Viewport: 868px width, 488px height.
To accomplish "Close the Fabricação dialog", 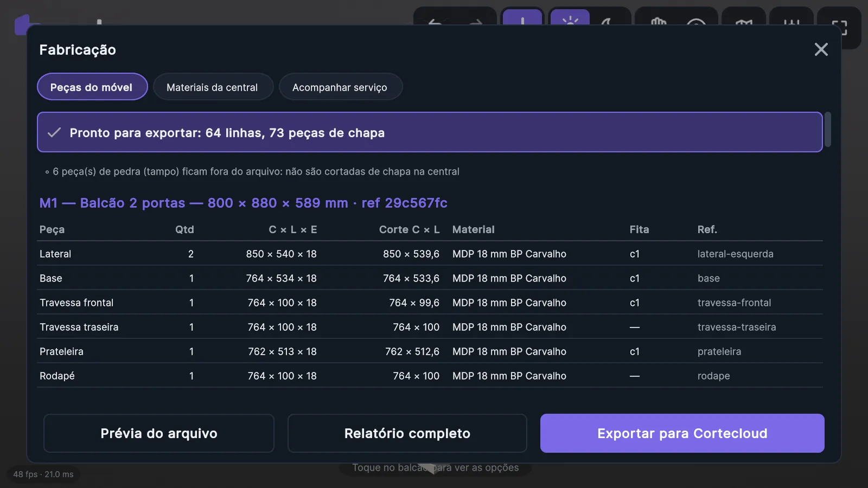I will point(821,49).
